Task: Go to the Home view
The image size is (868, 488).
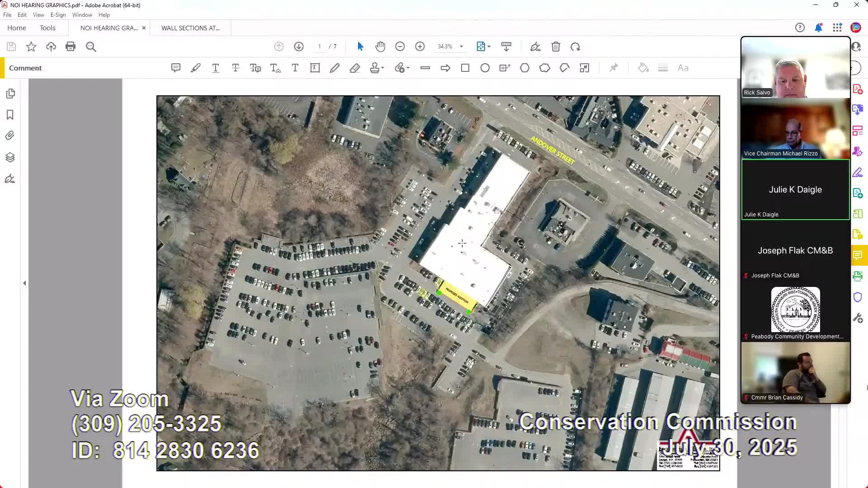Action: coord(17,28)
